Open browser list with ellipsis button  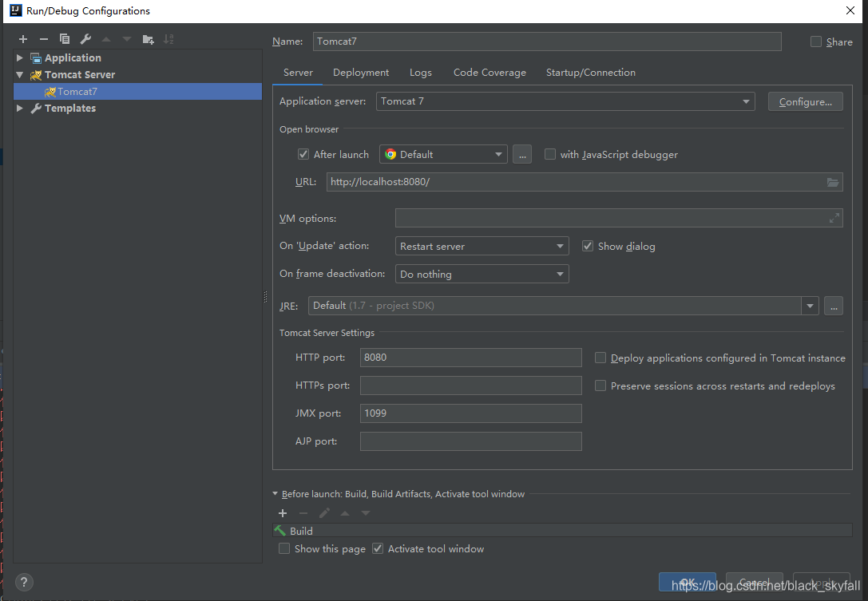tap(522, 154)
